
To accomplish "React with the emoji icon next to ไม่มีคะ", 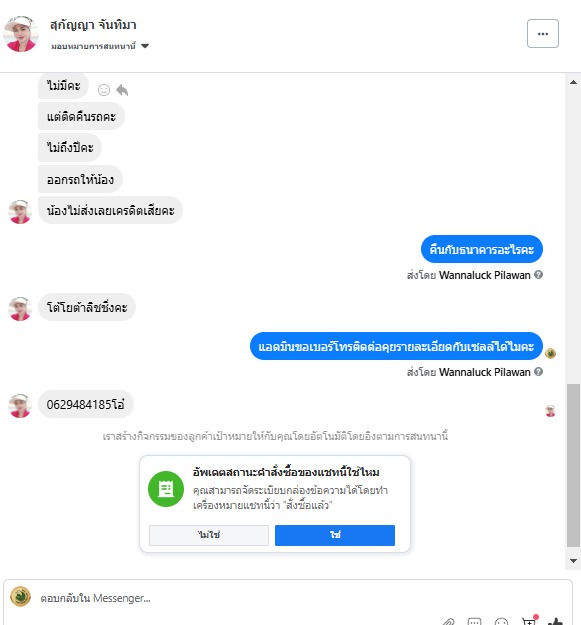I will coord(104,90).
